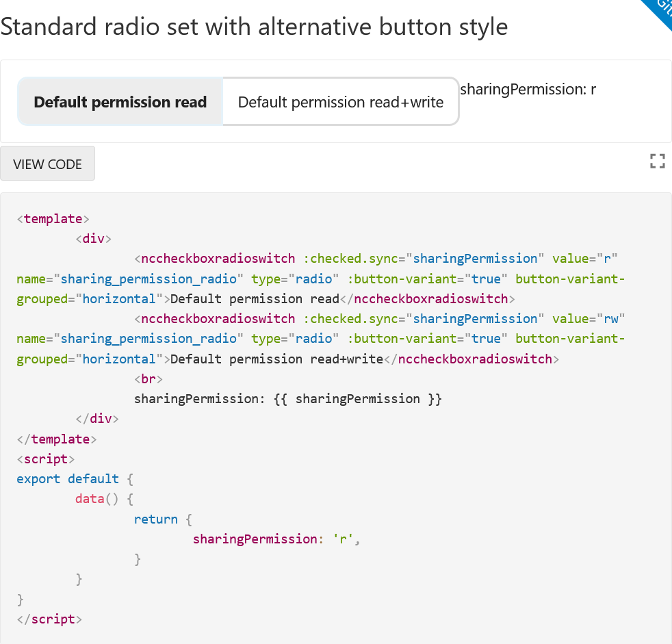Click the "sharingPermission: r" output text
Image resolution: width=672 pixels, height=644 pixels.
click(x=528, y=90)
